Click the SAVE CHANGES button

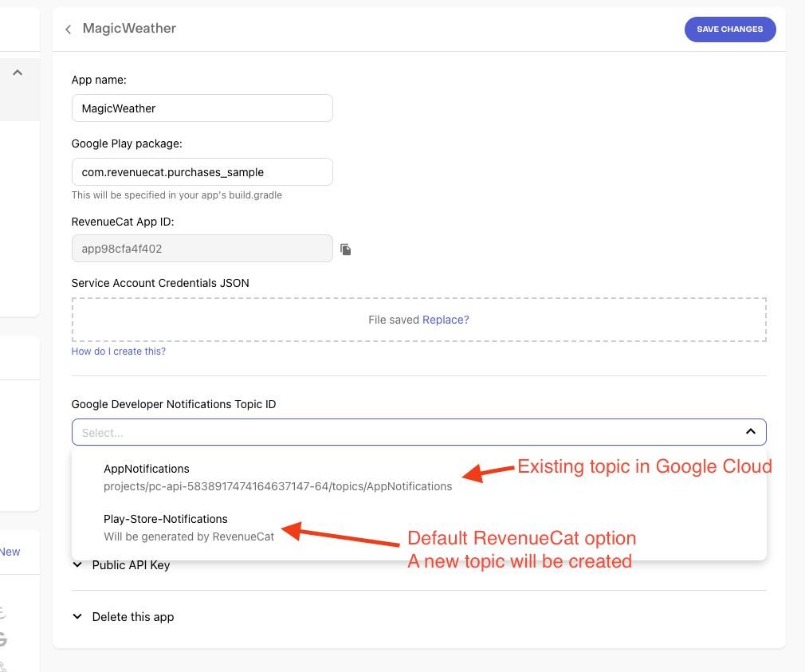[729, 29]
